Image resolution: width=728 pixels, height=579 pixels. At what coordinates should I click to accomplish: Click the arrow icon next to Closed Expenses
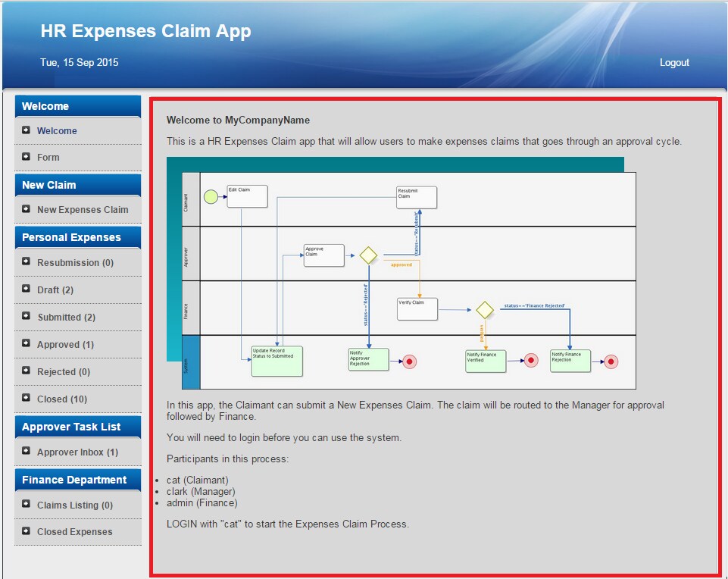pyautogui.click(x=26, y=530)
